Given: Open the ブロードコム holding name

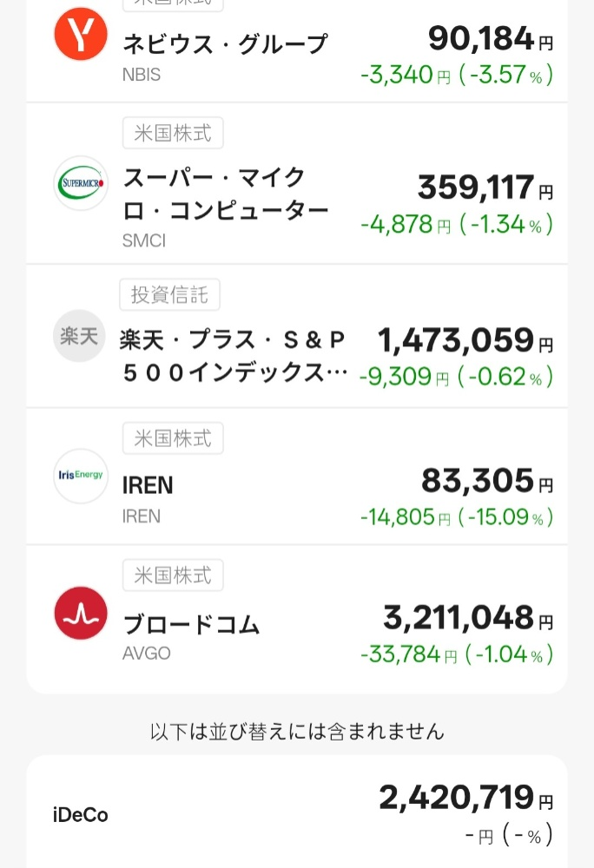Looking at the screenshot, I should (191, 624).
